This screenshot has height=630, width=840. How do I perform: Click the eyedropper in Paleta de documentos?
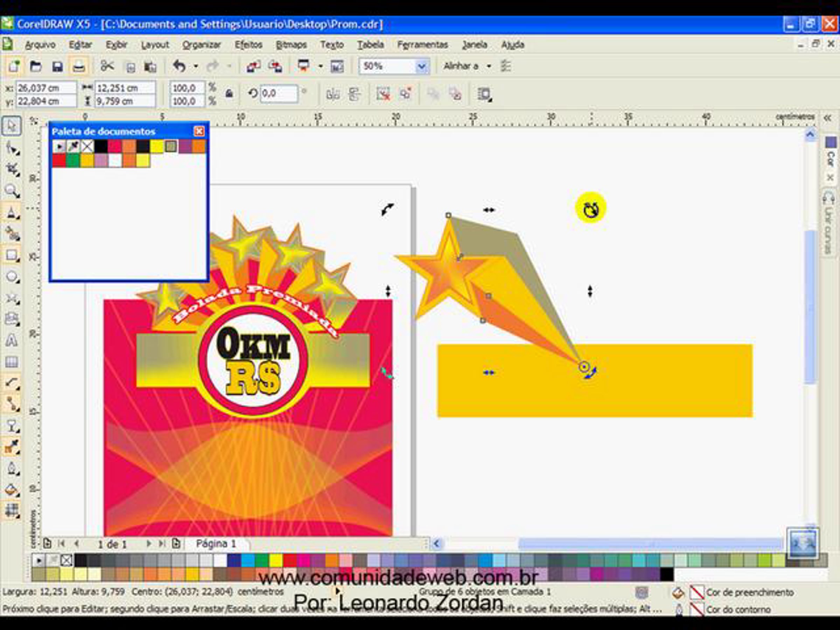pyautogui.click(x=73, y=146)
